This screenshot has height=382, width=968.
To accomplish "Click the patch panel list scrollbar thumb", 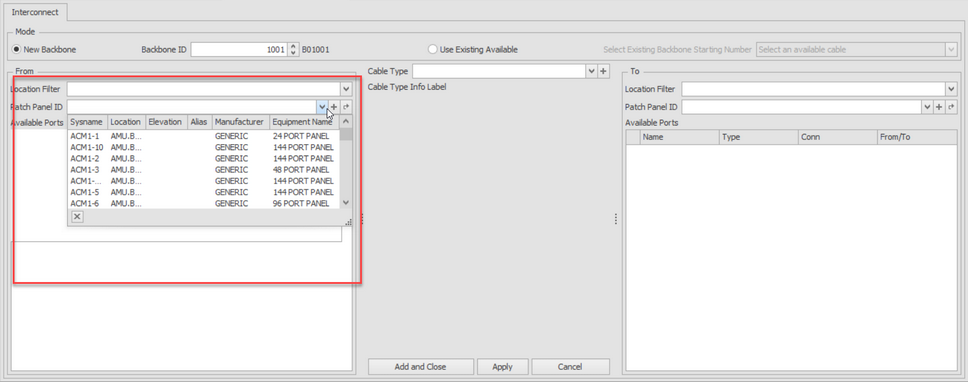I will point(346,135).
